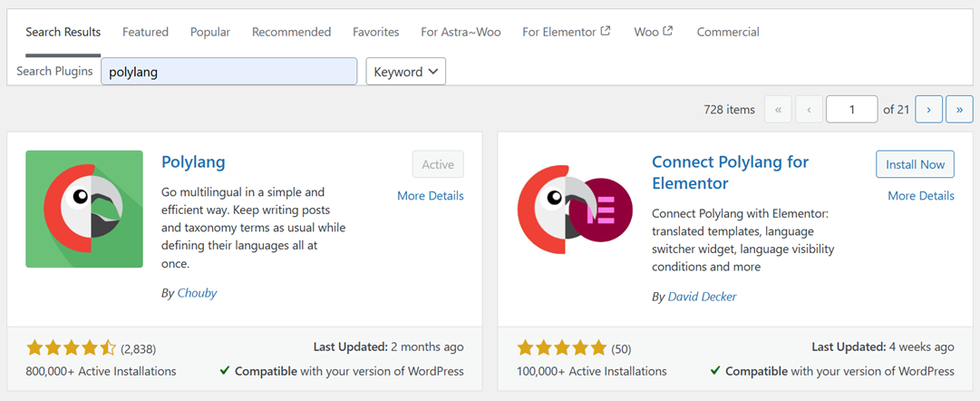The image size is (980, 401).
Task: Switch to the Commercial tab
Action: (728, 32)
